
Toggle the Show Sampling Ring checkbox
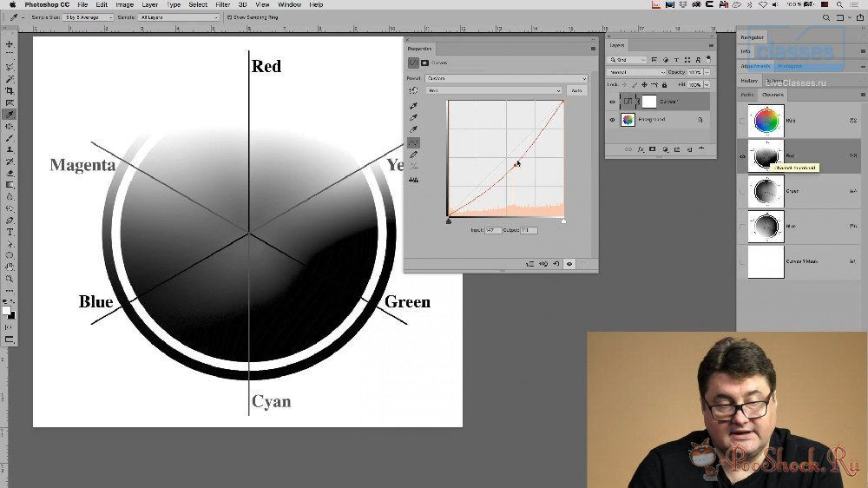point(228,16)
